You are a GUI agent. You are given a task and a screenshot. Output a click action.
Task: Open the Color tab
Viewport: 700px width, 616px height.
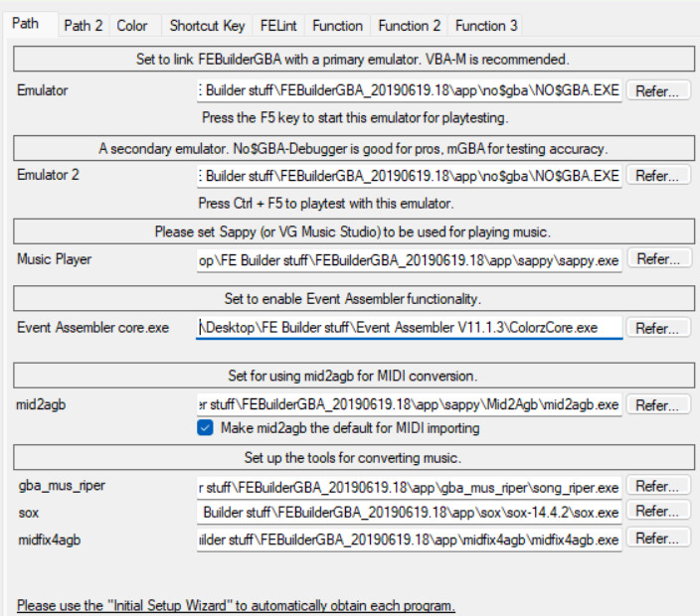pyautogui.click(x=132, y=26)
